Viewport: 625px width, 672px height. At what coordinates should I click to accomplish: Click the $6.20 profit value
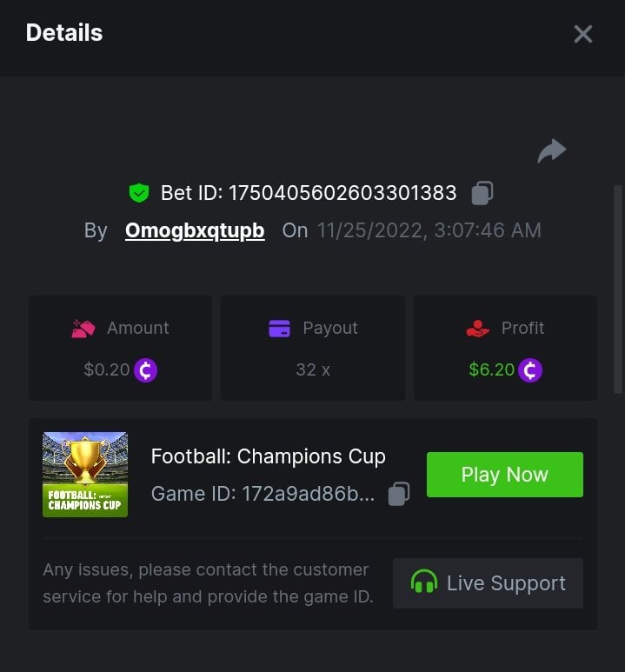pyautogui.click(x=491, y=370)
